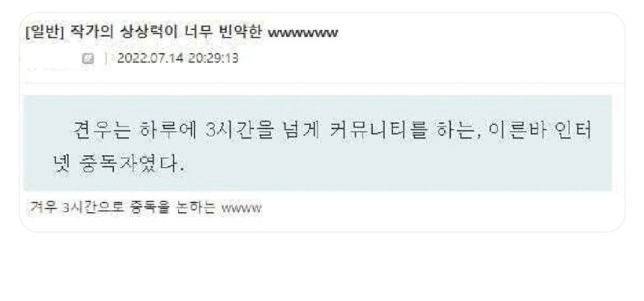
Task: Open the light blue quoted novel excerpt image
Action: point(318,143)
